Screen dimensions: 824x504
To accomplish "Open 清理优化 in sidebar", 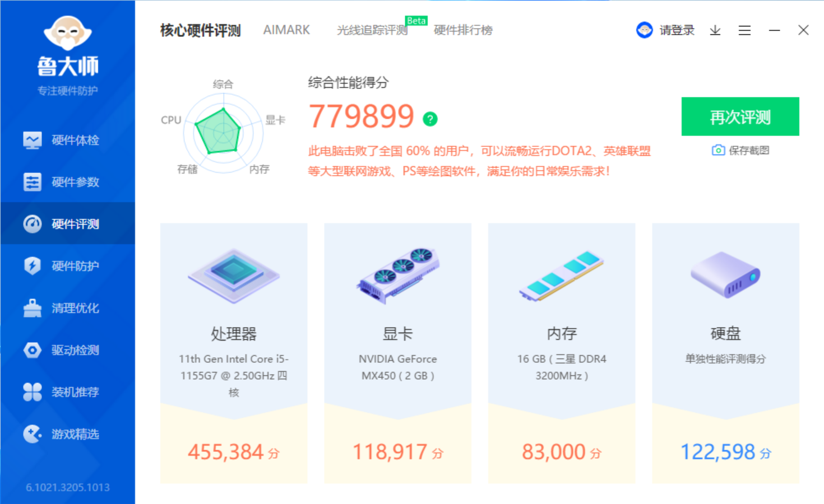I will point(67,308).
